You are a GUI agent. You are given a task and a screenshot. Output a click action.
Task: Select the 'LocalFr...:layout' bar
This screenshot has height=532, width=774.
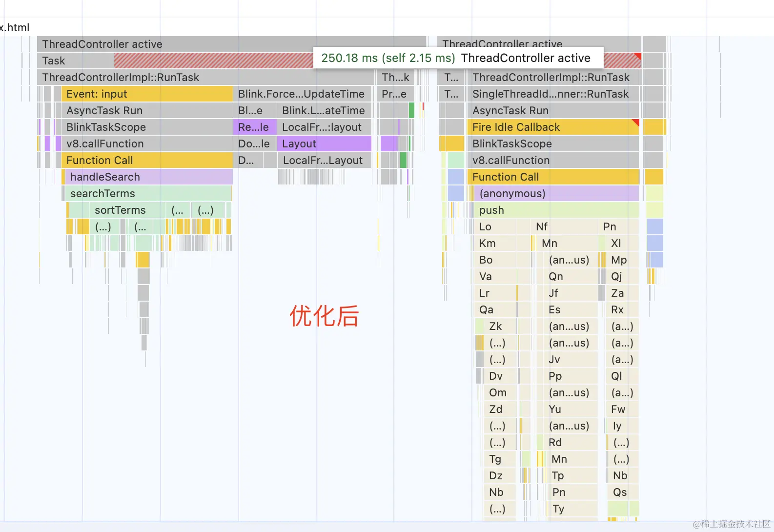324,127
